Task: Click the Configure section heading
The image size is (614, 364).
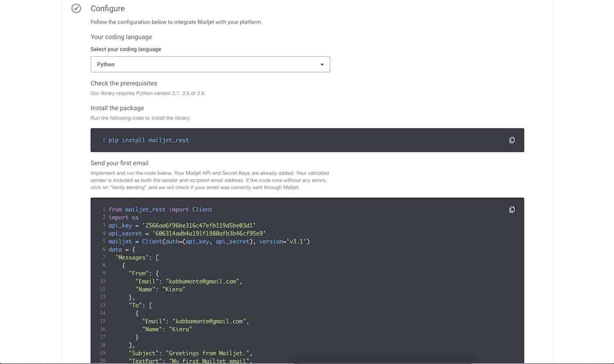Action: 107,8
